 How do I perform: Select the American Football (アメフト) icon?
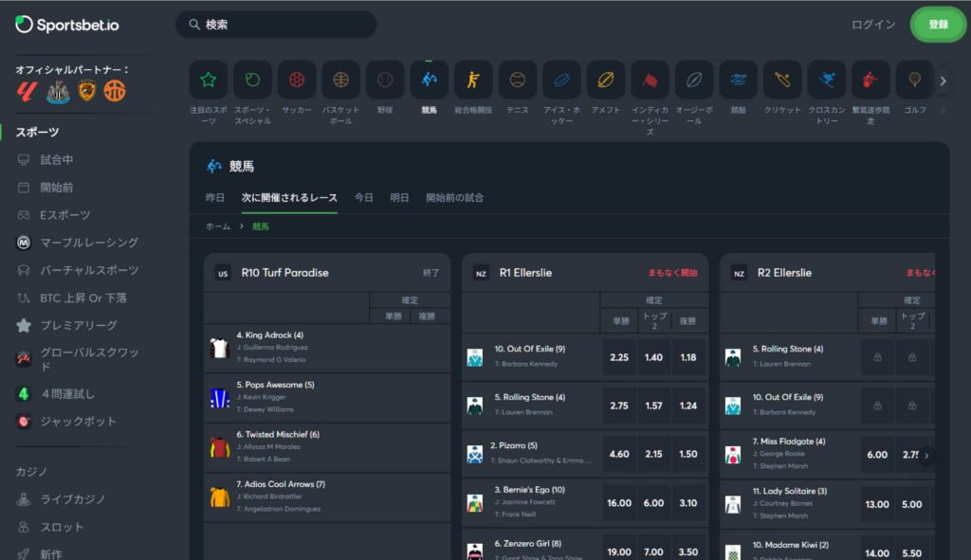coord(606,80)
